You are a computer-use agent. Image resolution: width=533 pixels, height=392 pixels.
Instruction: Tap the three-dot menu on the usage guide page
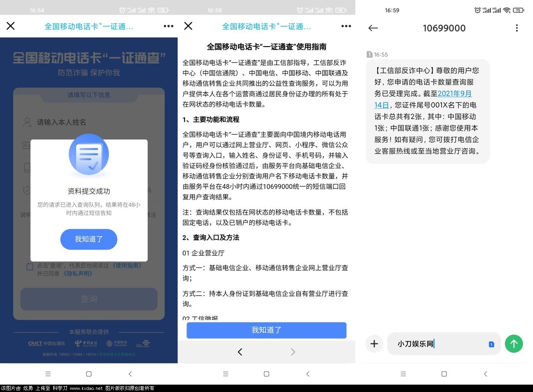pos(346,26)
